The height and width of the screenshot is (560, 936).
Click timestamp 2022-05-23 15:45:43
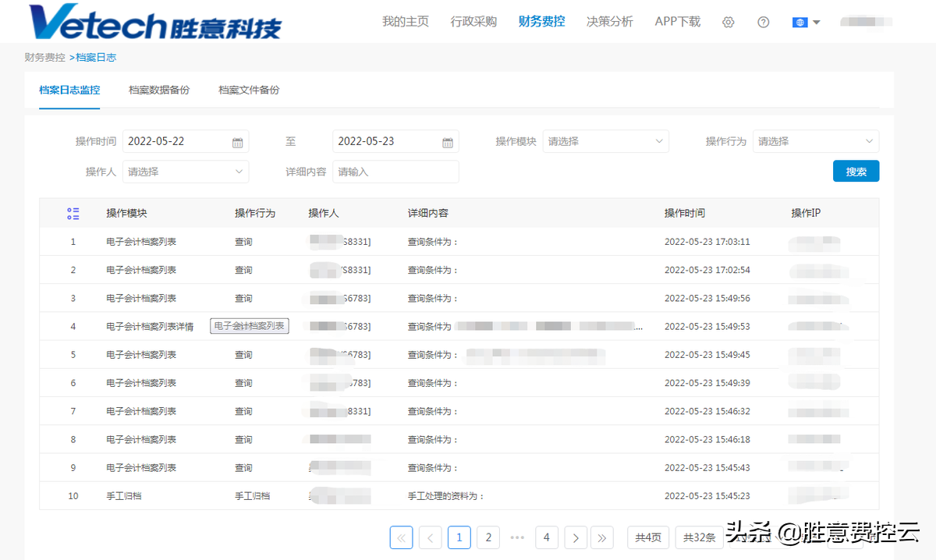[x=707, y=468]
